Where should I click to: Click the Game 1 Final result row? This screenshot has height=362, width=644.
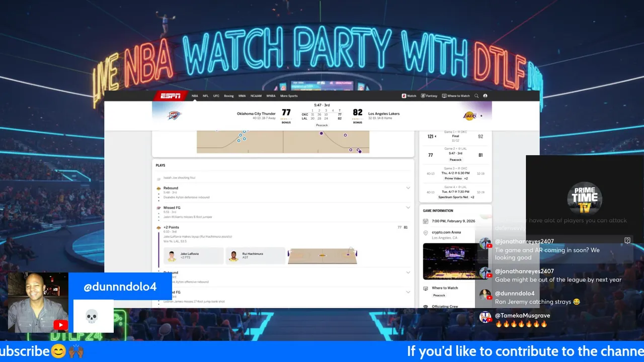455,136
